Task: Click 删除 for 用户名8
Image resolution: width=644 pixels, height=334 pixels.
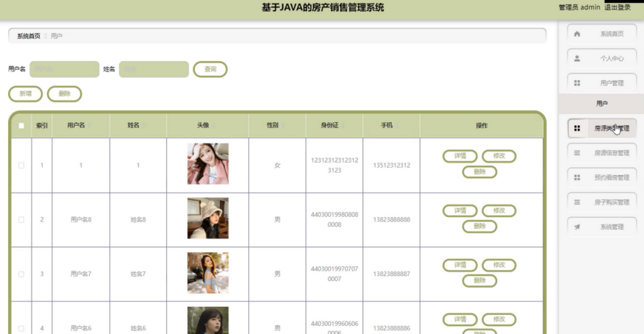Action: coord(480,226)
